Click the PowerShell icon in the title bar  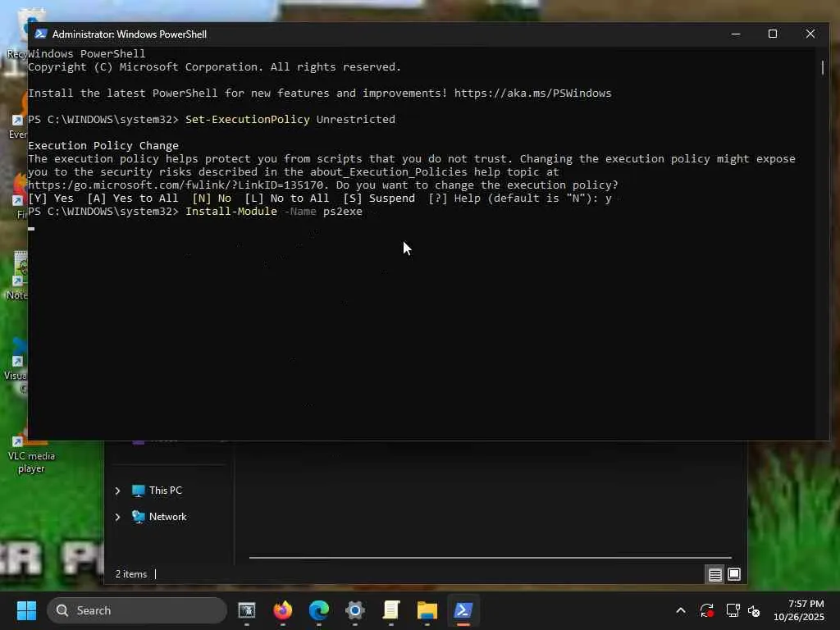point(40,34)
